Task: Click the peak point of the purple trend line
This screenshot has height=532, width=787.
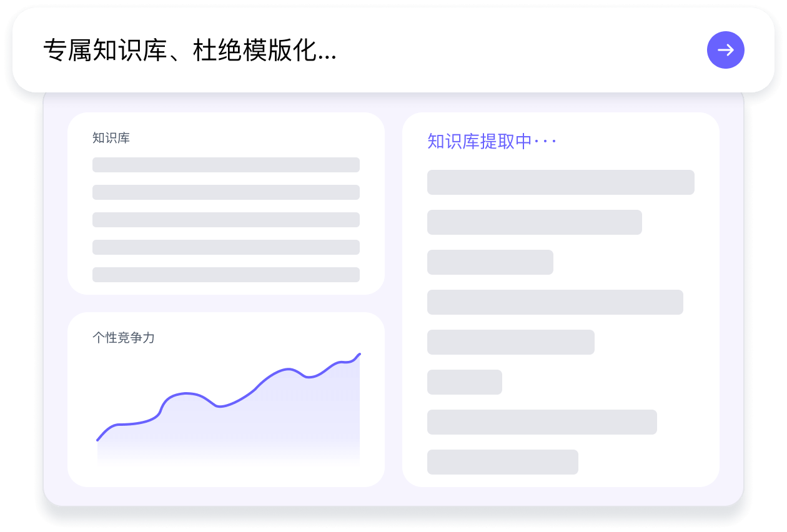Action: point(360,353)
